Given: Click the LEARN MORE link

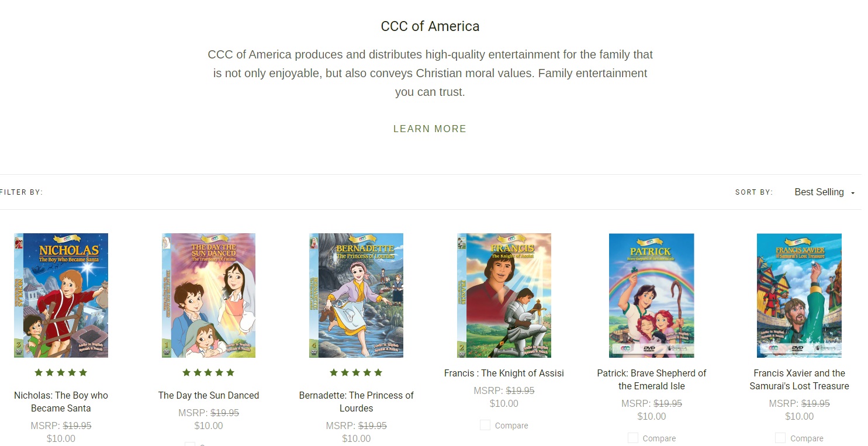Looking at the screenshot, I should 430,129.
